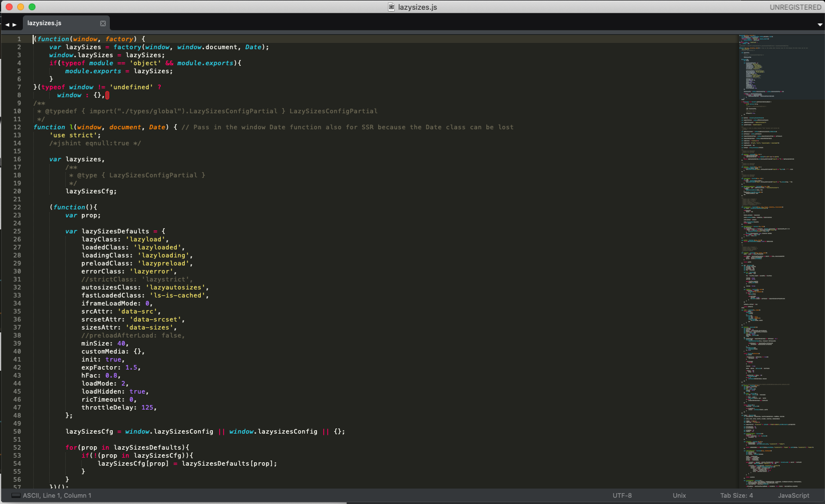Click the loadedClass: 'lazyloaded' line
This screenshot has width=825, height=504.
click(x=133, y=247)
